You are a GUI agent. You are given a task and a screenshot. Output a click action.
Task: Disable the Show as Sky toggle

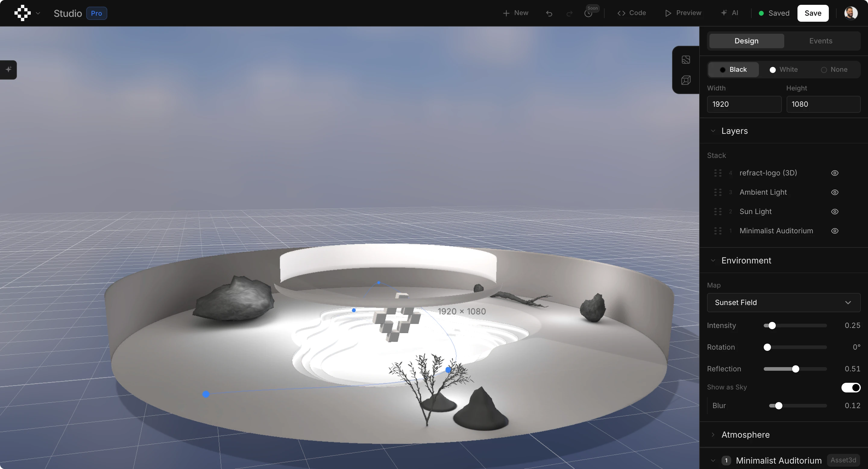[x=851, y=387]
